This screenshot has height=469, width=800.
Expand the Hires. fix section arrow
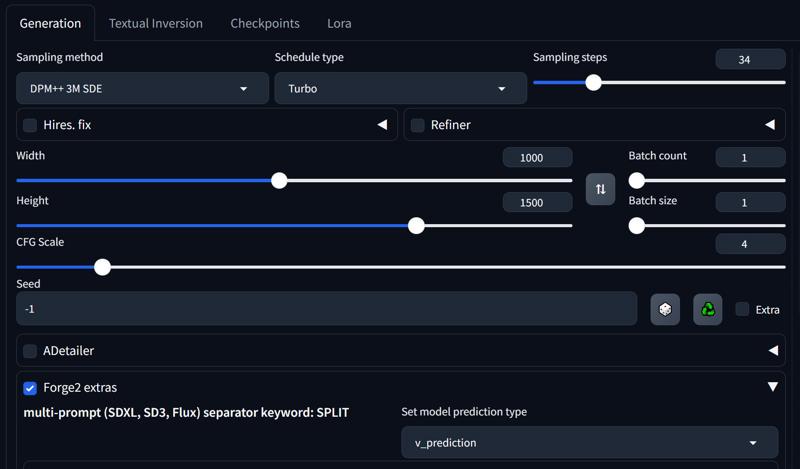pos(382,125)
